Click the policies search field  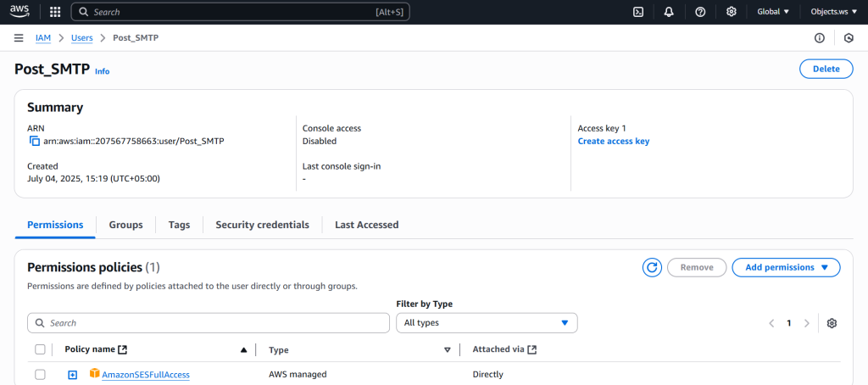coord(208,323)
